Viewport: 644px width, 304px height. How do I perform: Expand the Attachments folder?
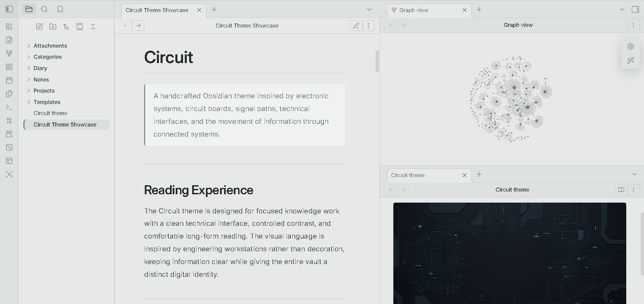(29, 46)
